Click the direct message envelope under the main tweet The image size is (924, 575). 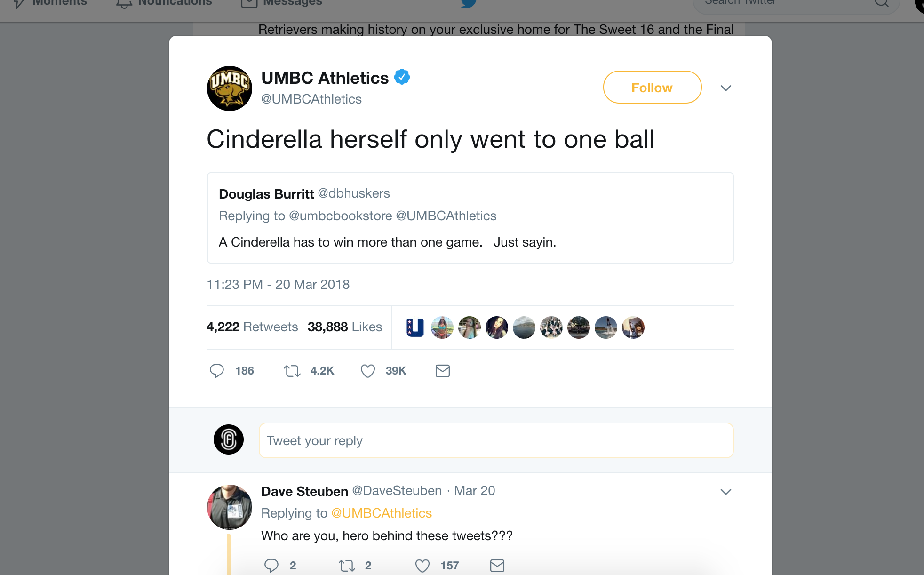click(x=443, y=371)
